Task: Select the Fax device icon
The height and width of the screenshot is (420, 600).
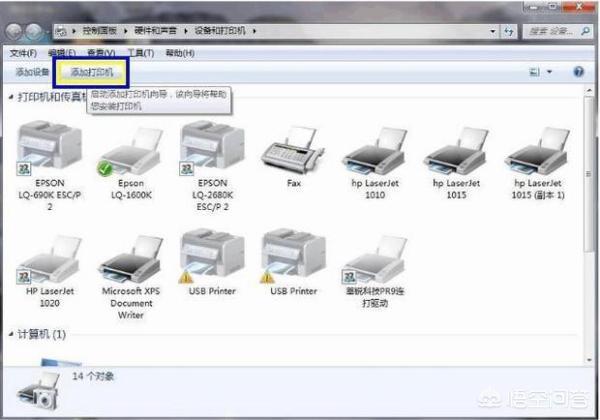Action: click(293, 158)
